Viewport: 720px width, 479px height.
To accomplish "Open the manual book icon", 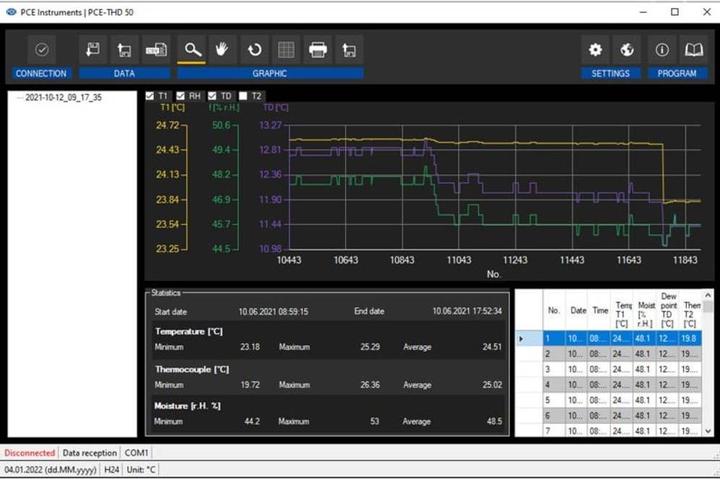I will point(693,50).
